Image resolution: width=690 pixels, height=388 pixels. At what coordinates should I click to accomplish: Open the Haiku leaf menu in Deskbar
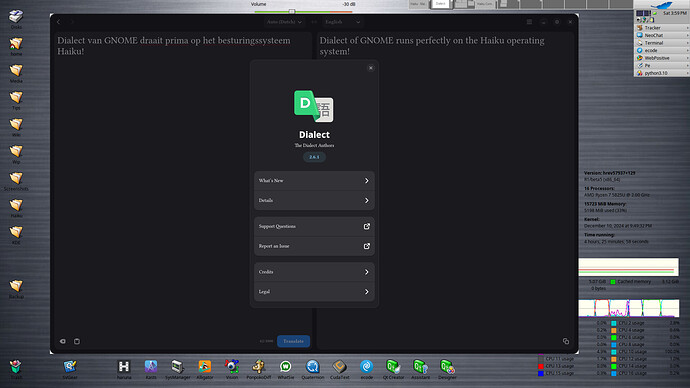click(661, 5)
